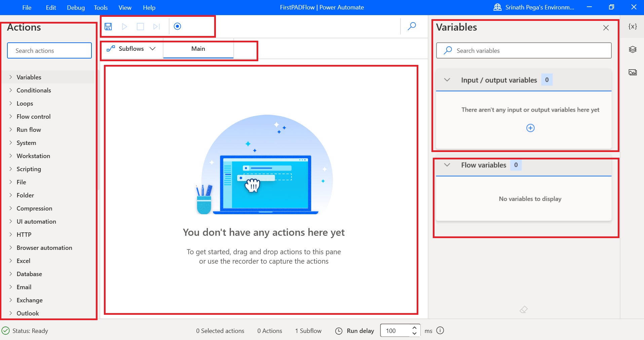Click the search magnifier icon in toolbar
The height and width of the screenshot is (340, 644).
coord(412,26)
